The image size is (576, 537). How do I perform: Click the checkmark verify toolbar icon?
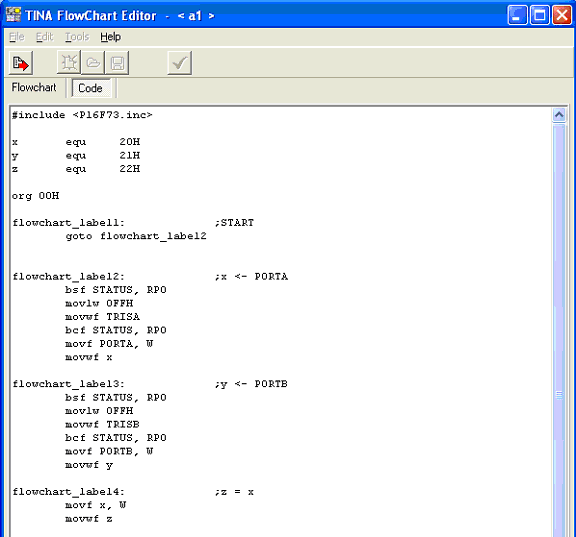tap(180, 63)
